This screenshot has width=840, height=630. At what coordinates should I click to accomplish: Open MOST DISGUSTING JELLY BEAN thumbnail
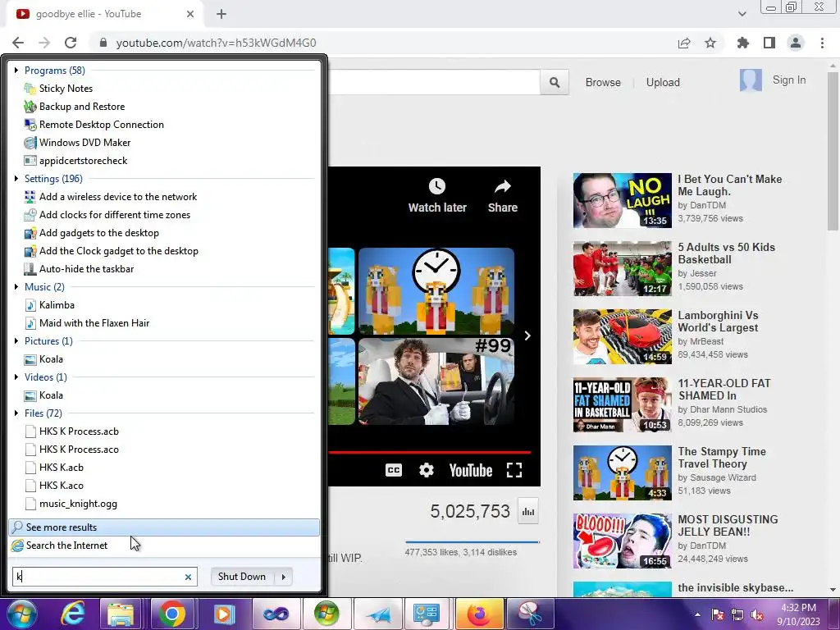622,541
